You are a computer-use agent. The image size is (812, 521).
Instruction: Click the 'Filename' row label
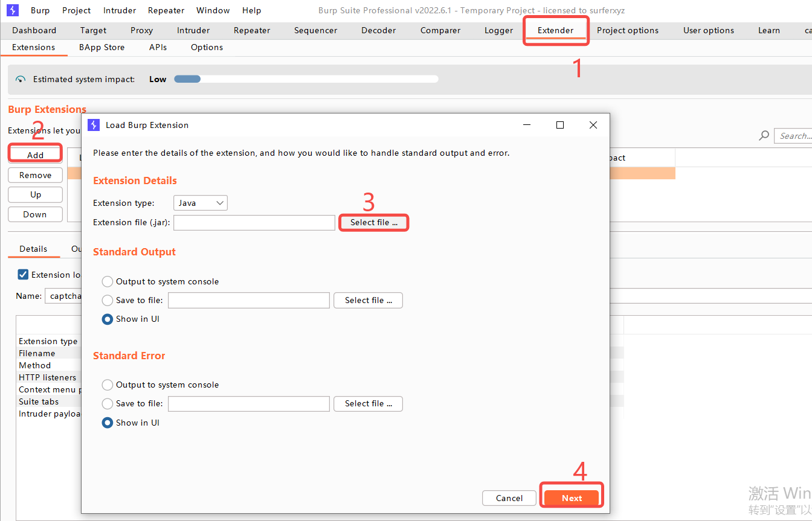(x=37, y=353)
